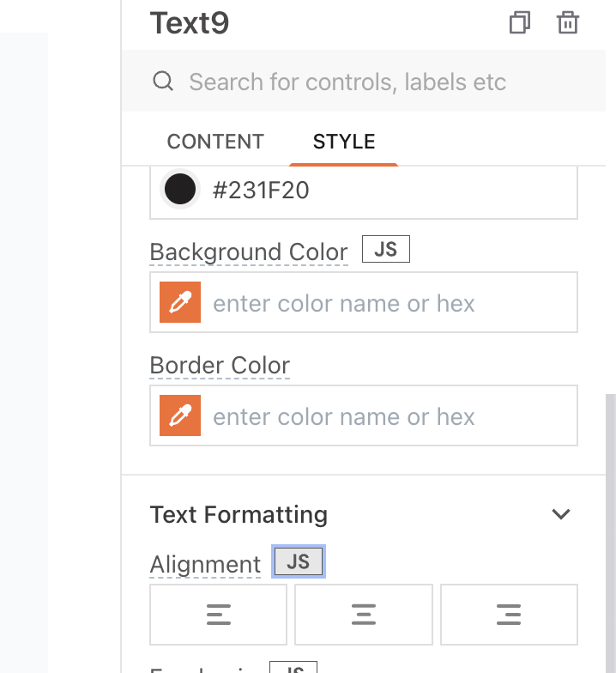Click the search magnifier icon
Image resolution: width=616 pixels, height=673 pixels.
162,82
